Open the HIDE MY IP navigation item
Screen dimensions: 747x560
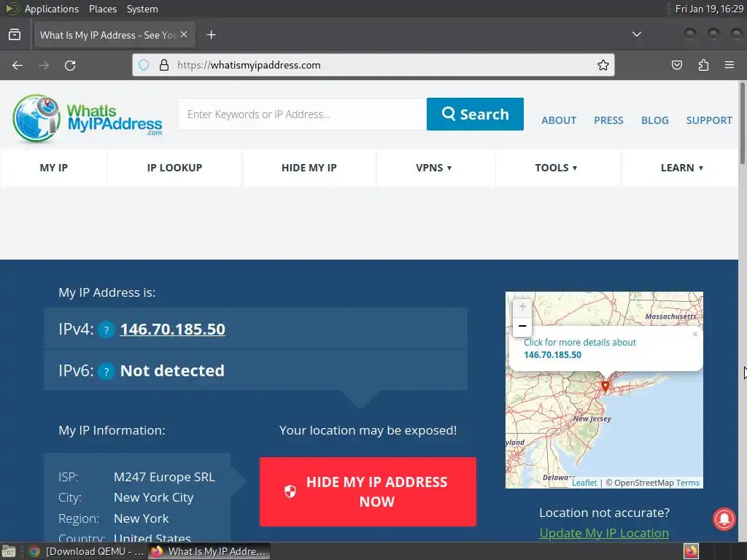click(309, 168)
